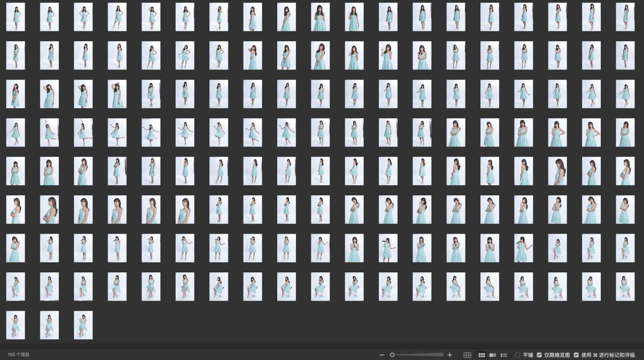Image resolution: width=644 pixels, height=360 pixels.
Task: Click the thumbnail size slider handle
Action: point(392,355)
